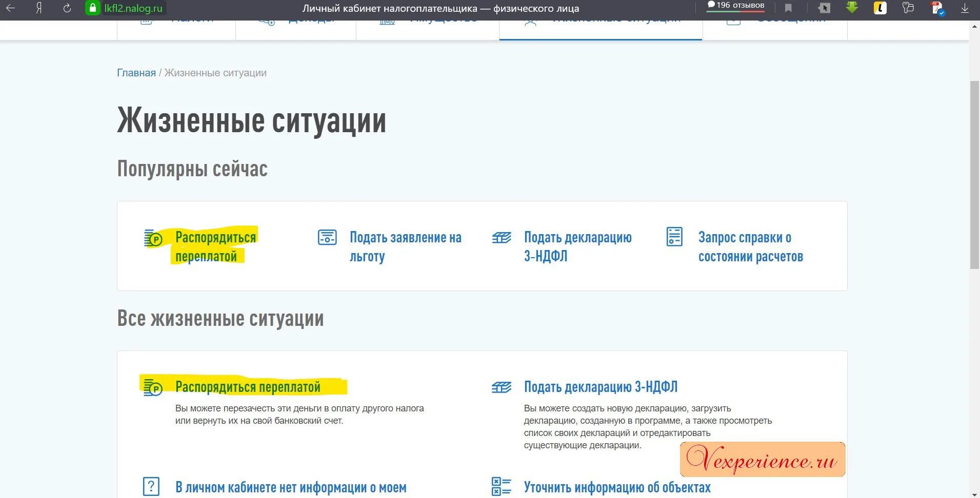Viewport: 980px width, 498px height.
Task: Click the green padlock security icon
Action: [92, 8]
